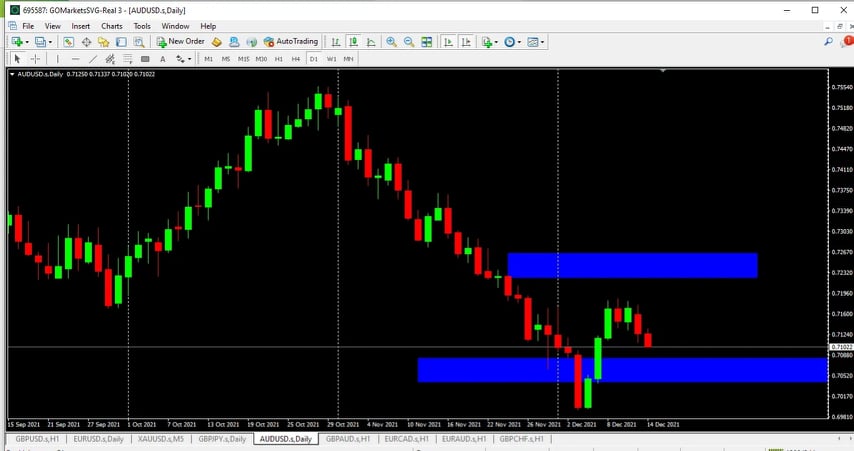Select the Fibonacci Retracement tool
The width and height of the screenshot is (854, 451).
click(127, 59)
